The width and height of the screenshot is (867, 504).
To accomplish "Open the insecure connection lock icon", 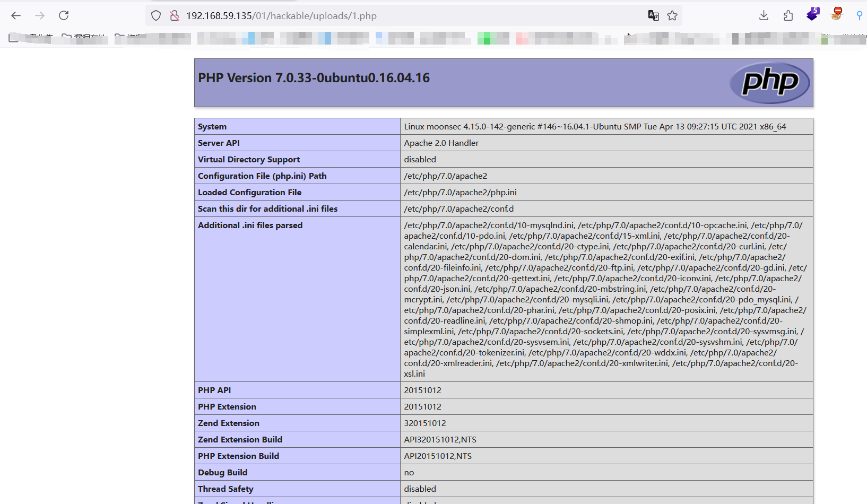I will tap(174, 15).
